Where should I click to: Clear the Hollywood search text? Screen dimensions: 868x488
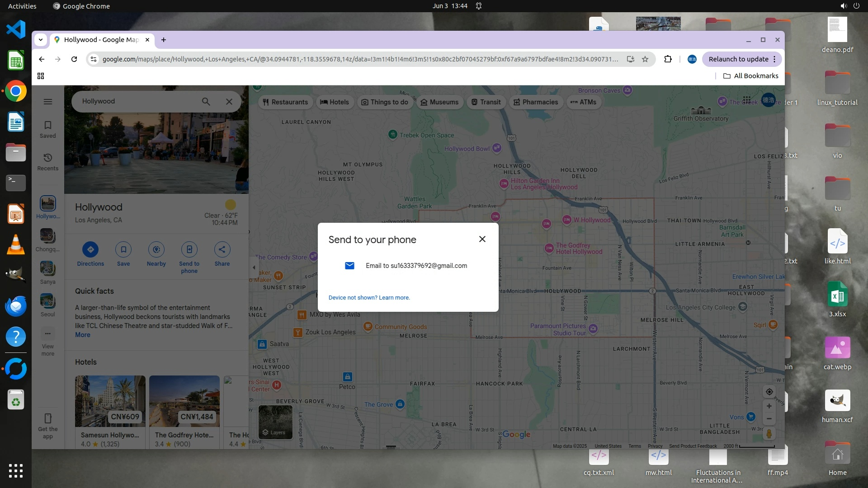click(229, 102)
